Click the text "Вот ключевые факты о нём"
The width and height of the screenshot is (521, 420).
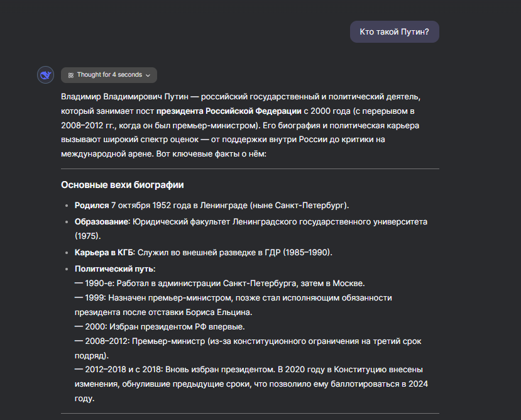tap(214, 154)
